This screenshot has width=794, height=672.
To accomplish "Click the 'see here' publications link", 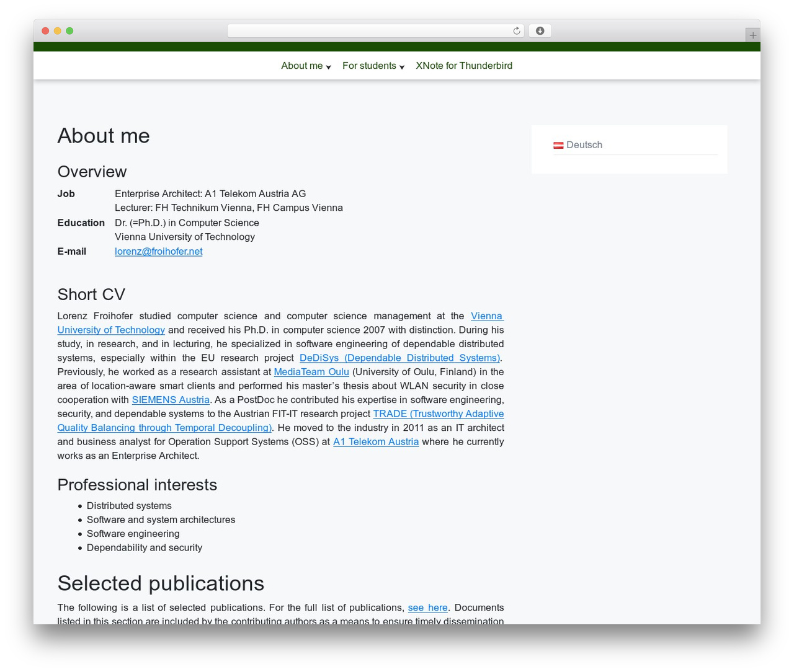I will [427, 608].
